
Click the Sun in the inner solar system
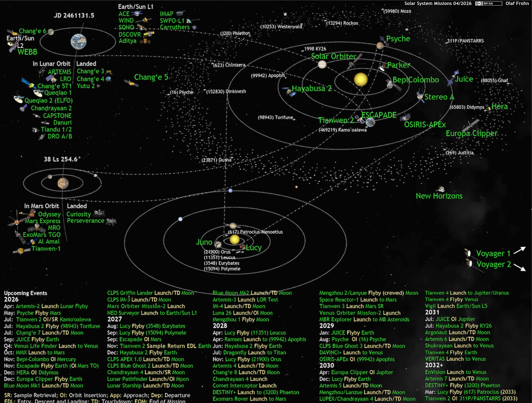pyautogui.click(x=360, y=79)
